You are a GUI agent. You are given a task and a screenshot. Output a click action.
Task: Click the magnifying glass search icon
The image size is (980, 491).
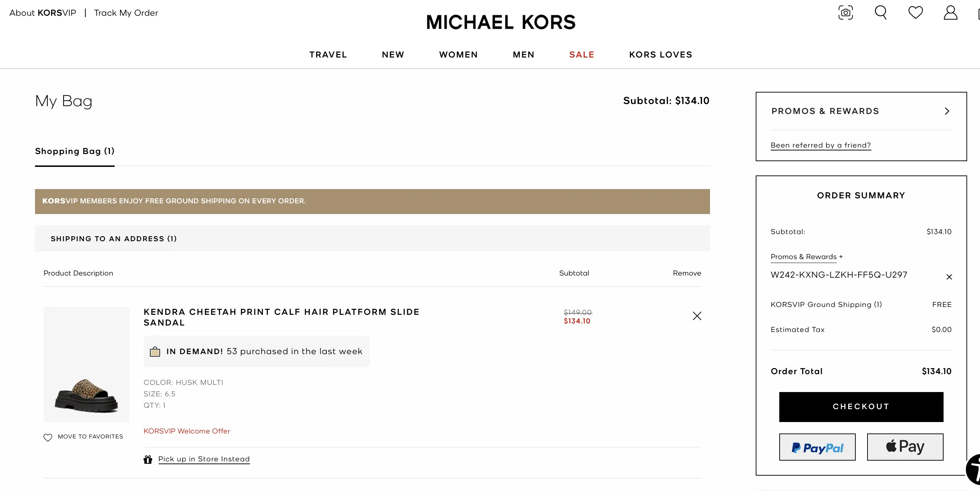point(880,13)
